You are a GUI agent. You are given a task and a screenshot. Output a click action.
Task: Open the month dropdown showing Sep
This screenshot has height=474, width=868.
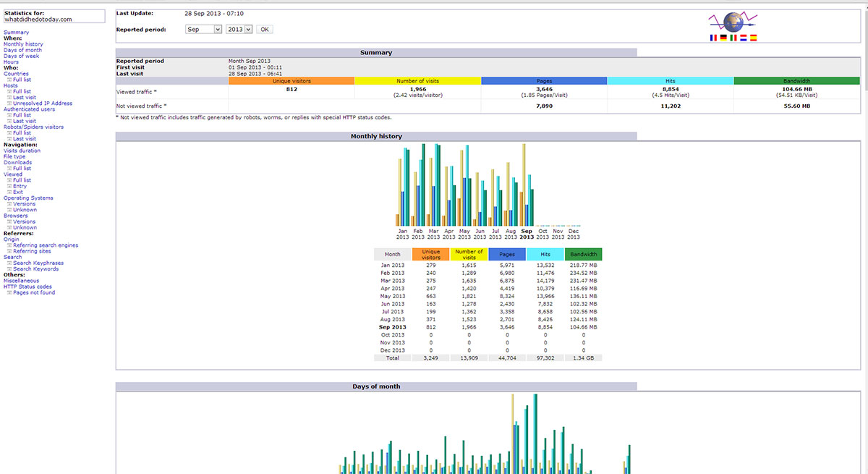(x=204, y=30)
